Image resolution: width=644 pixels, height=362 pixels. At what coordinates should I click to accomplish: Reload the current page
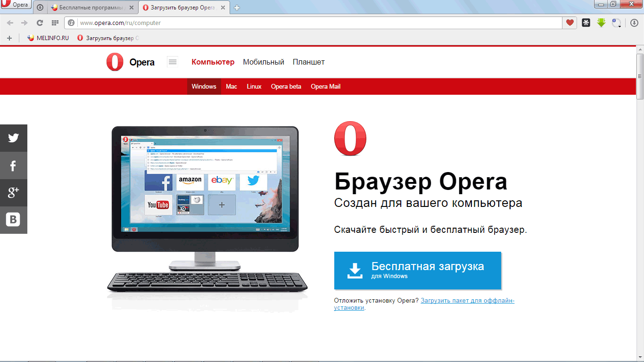(40, 23)
